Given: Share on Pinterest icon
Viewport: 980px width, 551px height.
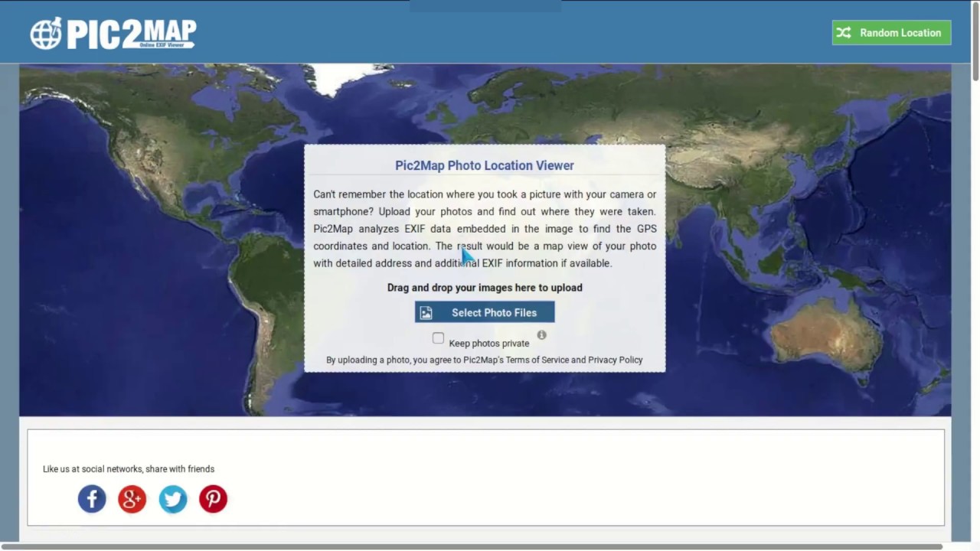Looking at the screenshot, I should 214,499.
